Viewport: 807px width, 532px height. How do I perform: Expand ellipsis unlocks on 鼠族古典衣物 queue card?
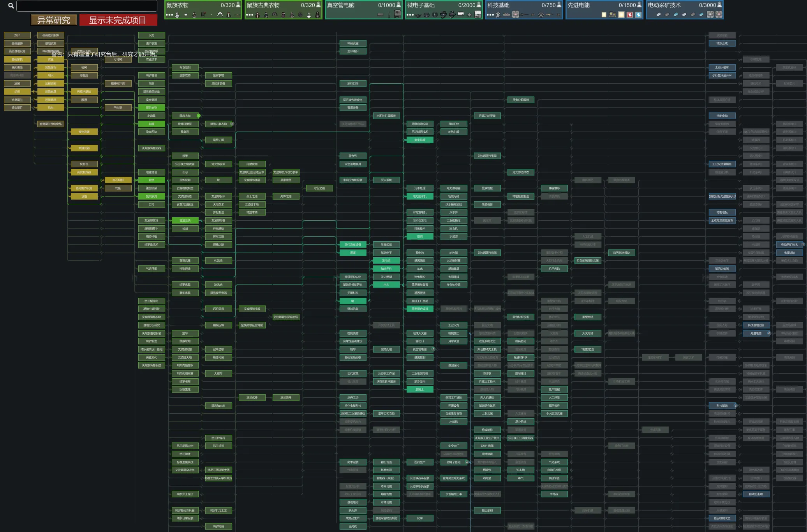click(x=250, y=15)
